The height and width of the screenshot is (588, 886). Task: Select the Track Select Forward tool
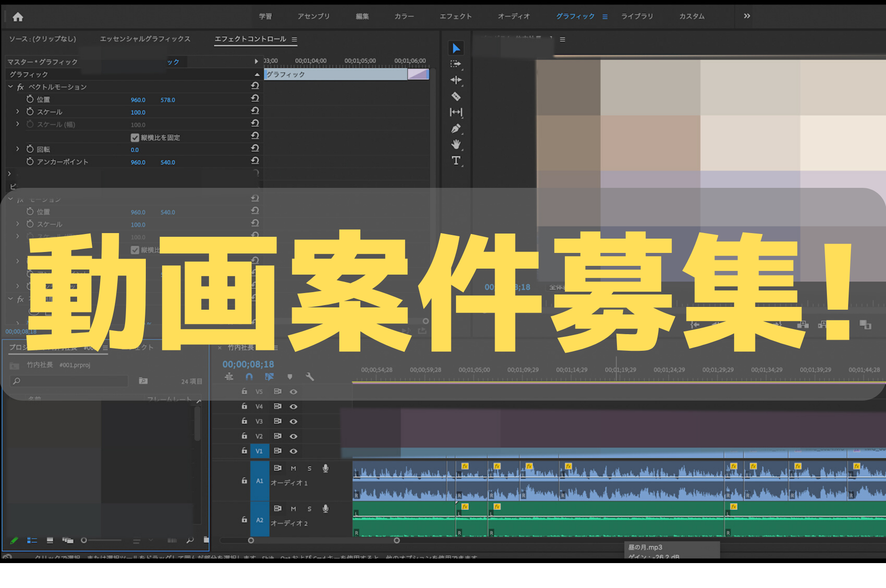point(456,64)
